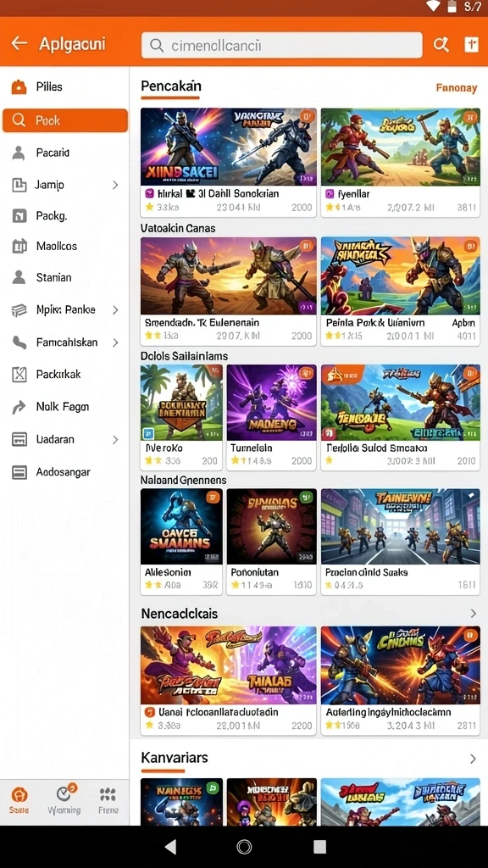Switch to the Wroming bottom tab

(64, 800)
